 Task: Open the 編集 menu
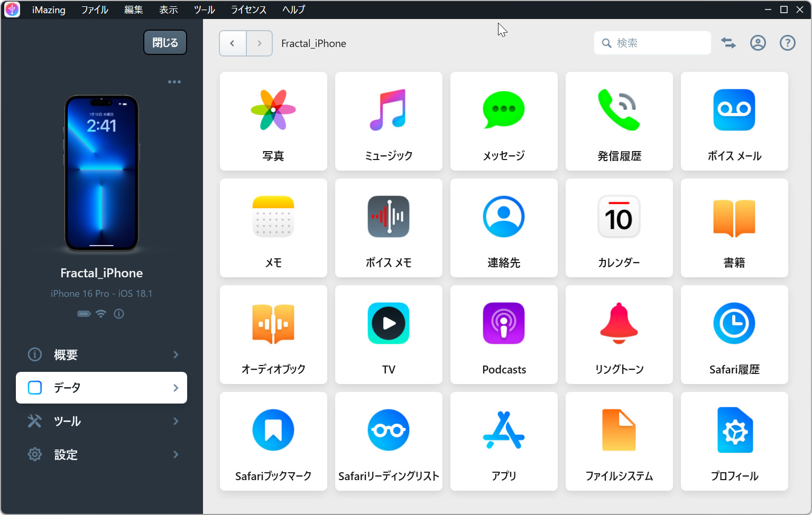[x=133, y=10]
